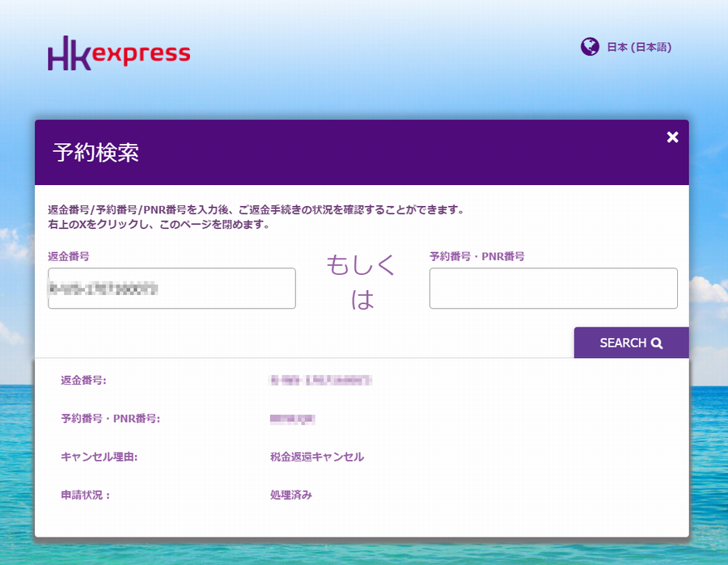Click the SEARCH button
Screen dimensions: 728x565
click(x=632, y=343)
